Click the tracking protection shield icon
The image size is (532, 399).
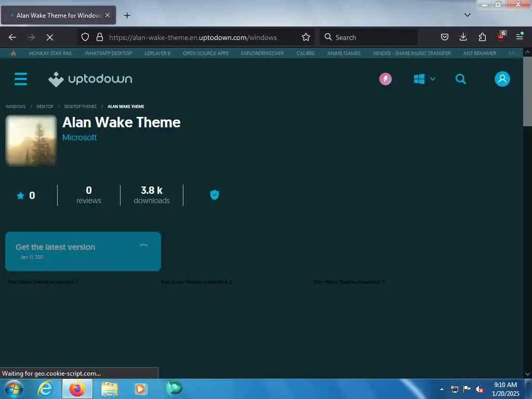85,37
